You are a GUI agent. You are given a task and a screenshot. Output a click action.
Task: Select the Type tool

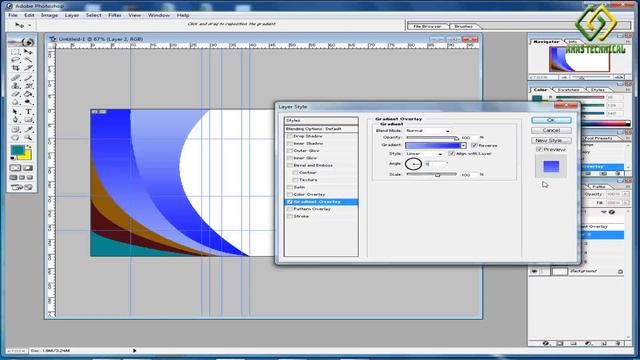click(x=28, y=111)
